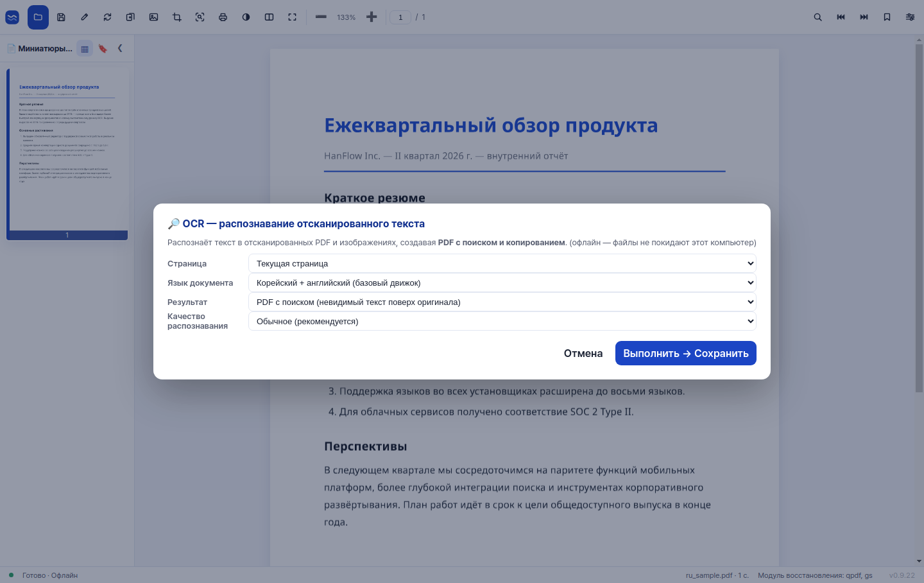The height and width of the screenshot is (583, 924).
Task: Select page 1 thumbnail
Action: (67, 154)
